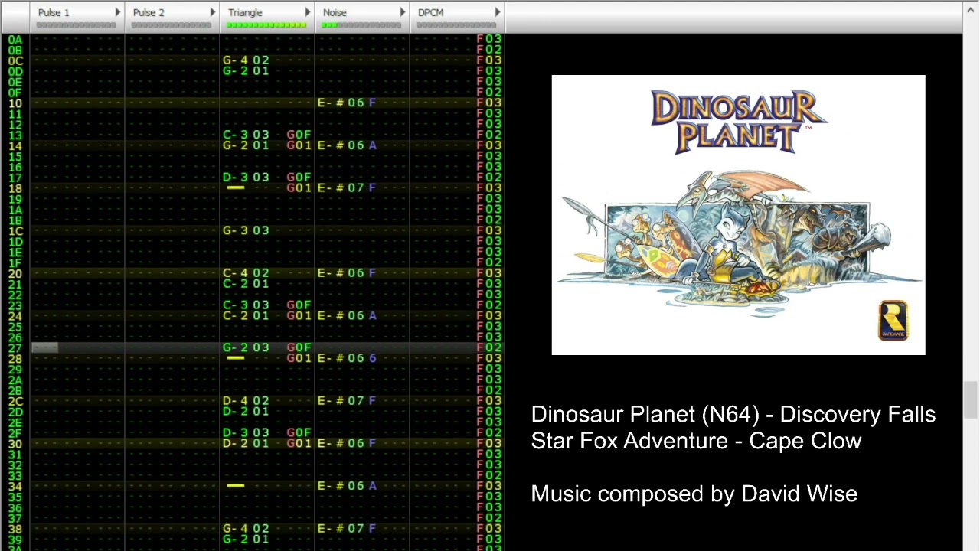Expand effect columns for Noise channel
Image resolution: width=980 pixels, height=551 pixels.
point(402,12)
